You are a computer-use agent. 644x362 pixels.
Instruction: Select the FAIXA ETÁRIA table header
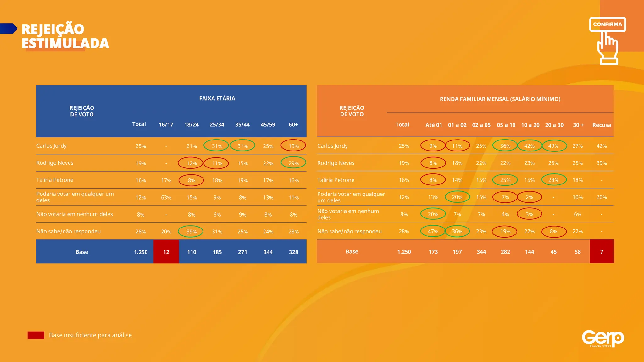click(217, 98)
